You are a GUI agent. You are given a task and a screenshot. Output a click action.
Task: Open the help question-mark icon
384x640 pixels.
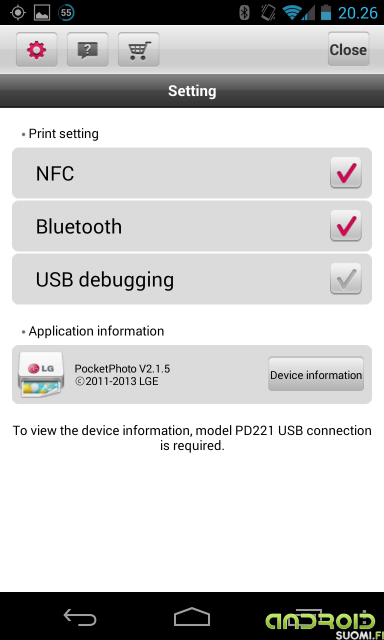88,50
